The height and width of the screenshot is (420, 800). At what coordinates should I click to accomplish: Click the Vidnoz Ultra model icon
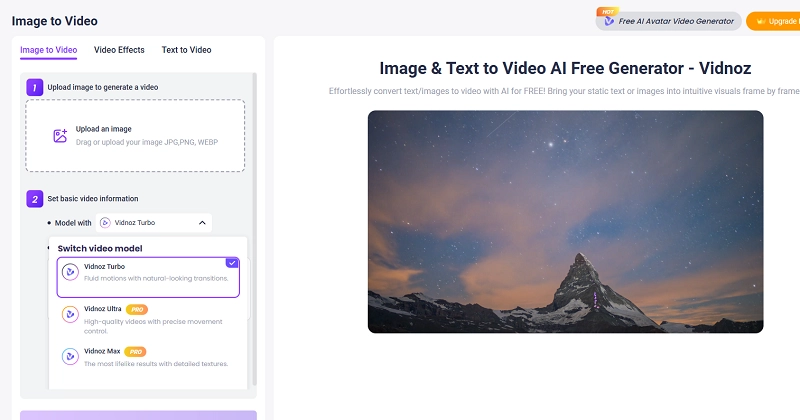[x=70, y=314]
